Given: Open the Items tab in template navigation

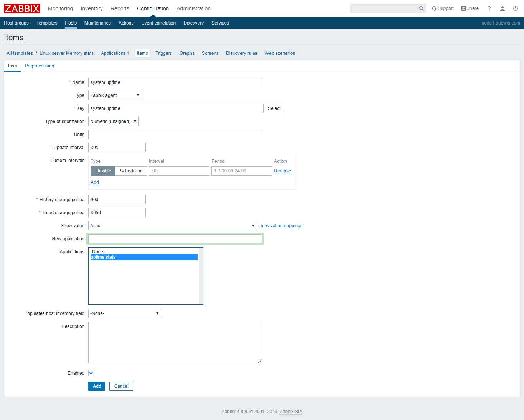Looking at the screenshot, I should [x=142, y=53].
